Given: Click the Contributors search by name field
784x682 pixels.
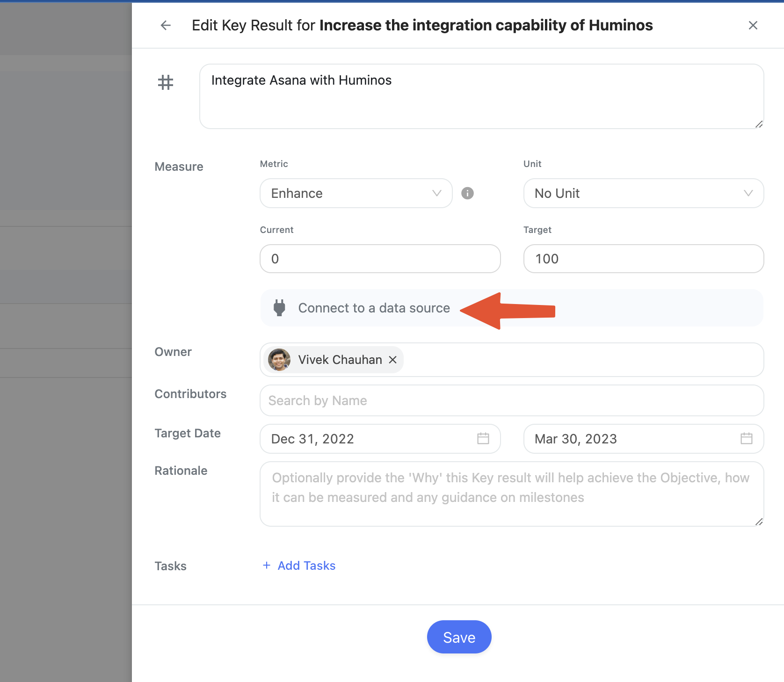Looking at the screenshot, I should (512, 400).
